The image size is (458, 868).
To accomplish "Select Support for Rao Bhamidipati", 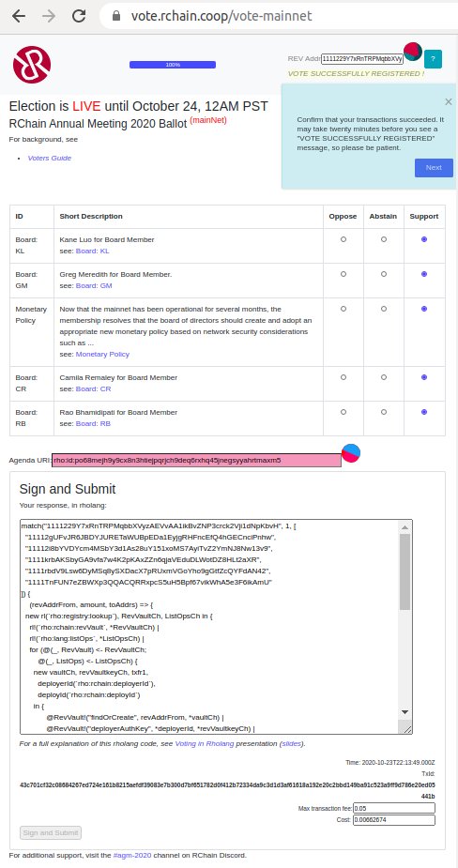I will point(424,412).
